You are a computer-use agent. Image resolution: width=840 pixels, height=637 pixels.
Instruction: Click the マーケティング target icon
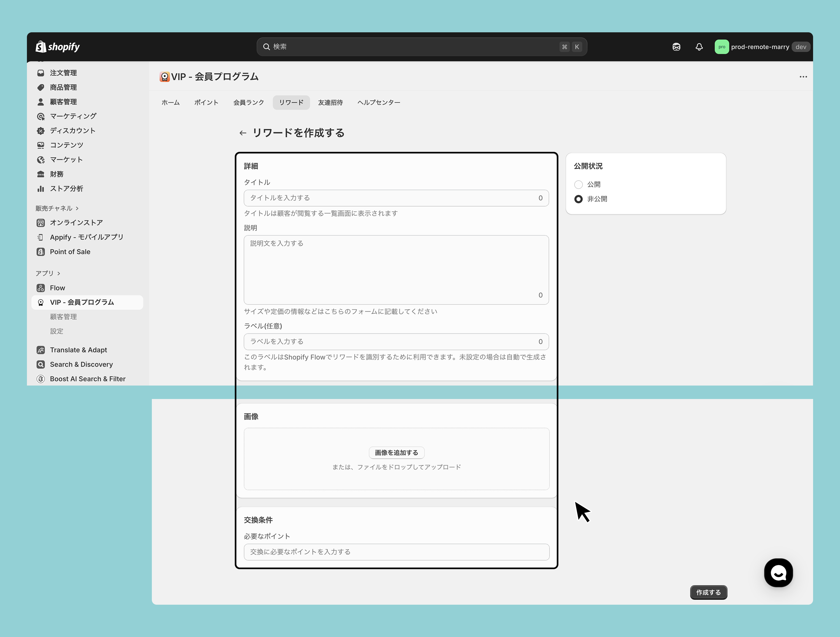click(x=41, y=116)
